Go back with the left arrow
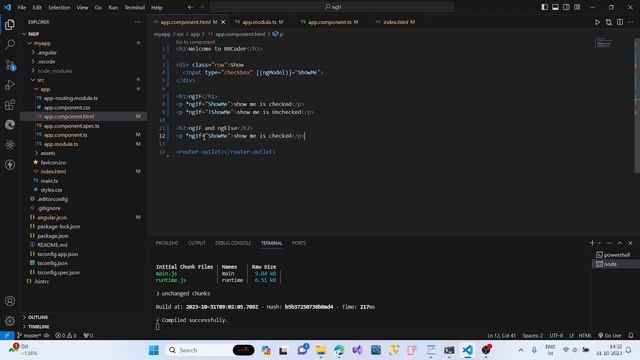Viewport: 640px width, 360px height. [x=191, y=7]
